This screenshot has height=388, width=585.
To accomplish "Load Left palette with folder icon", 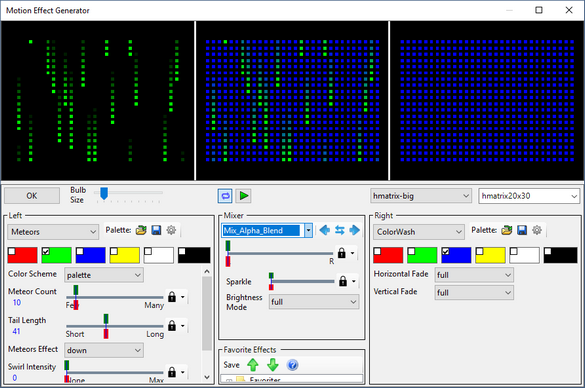I will click(141, 230).
